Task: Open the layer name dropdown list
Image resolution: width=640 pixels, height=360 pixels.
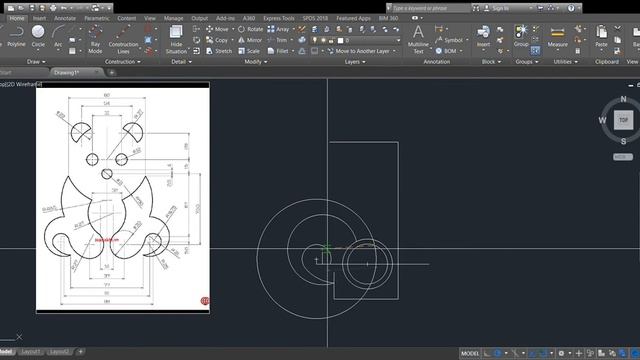Action: pos(399,40)
